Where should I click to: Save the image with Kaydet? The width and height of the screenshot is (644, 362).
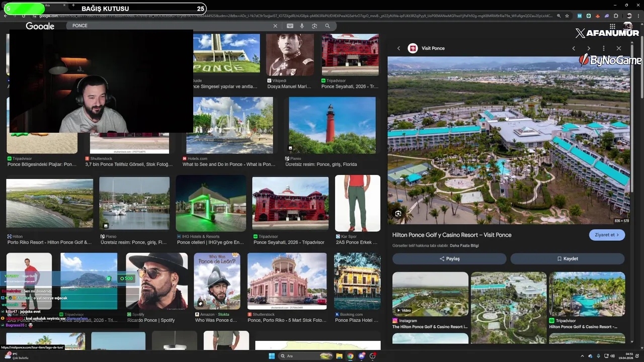coord(567,258)
